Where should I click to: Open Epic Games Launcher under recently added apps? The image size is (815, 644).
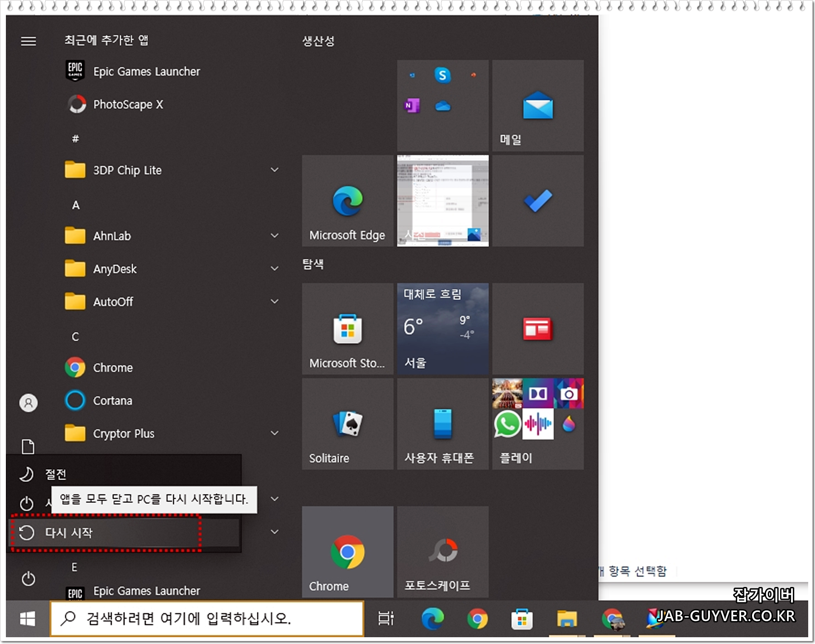coord(146,72)
